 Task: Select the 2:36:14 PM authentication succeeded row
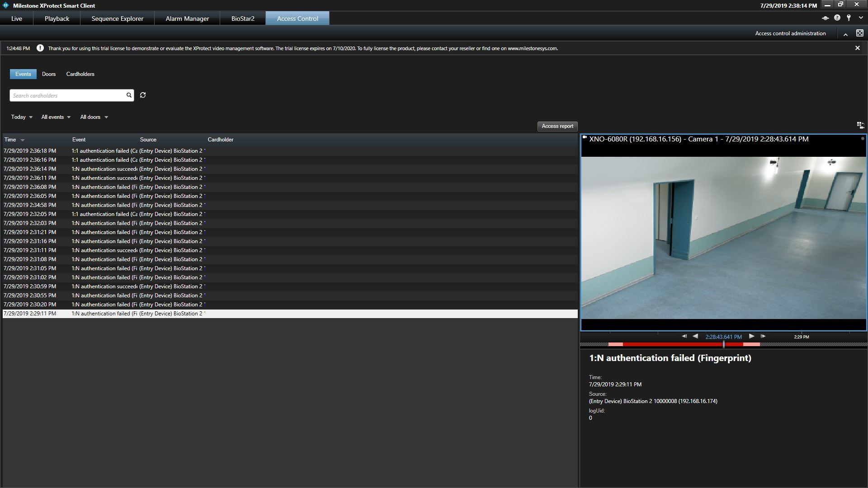[x=290, y=169]
